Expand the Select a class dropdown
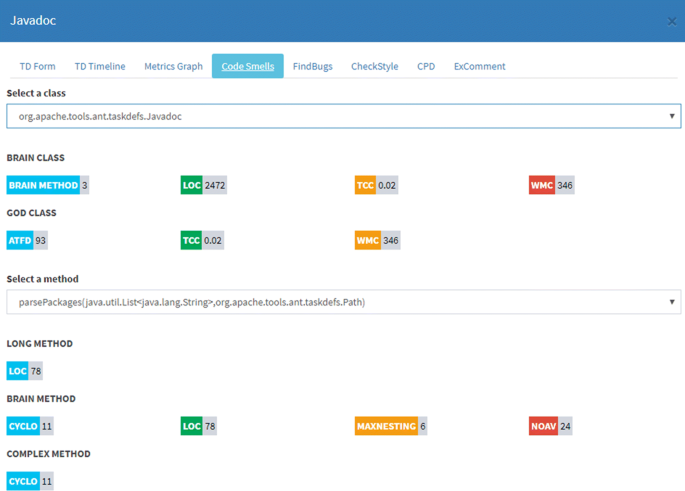The width and height of the screenshot is (685, 491). (344, 116)
